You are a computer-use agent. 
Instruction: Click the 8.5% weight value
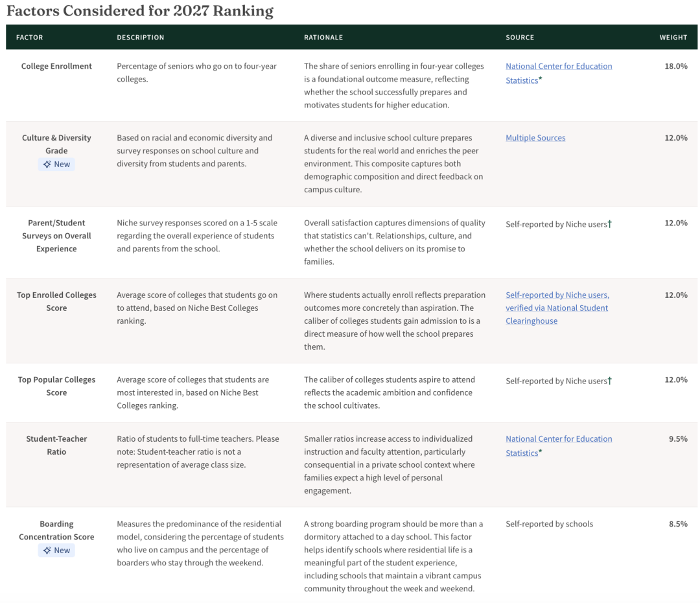[678, 523]
